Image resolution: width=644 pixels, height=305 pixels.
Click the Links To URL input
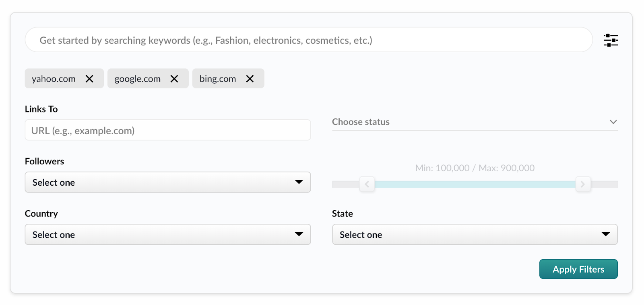[x=168, y=130]
